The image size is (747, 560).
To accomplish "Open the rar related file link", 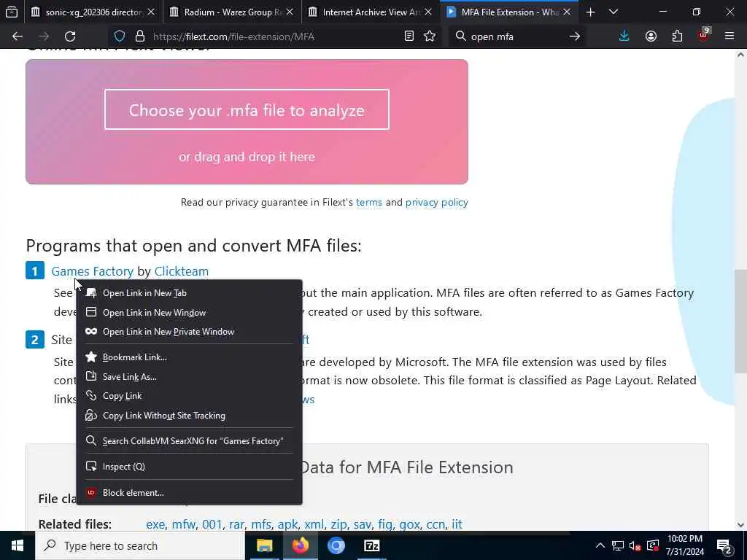I will pos(236,524).
